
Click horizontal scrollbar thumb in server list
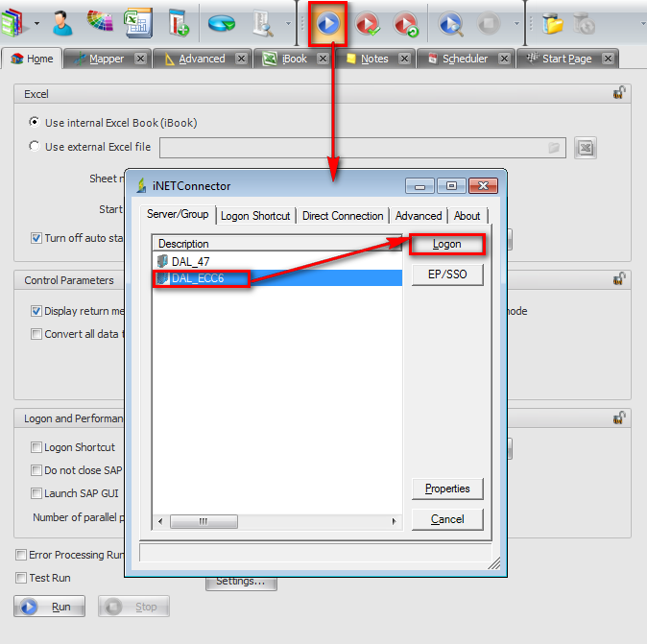204,521
